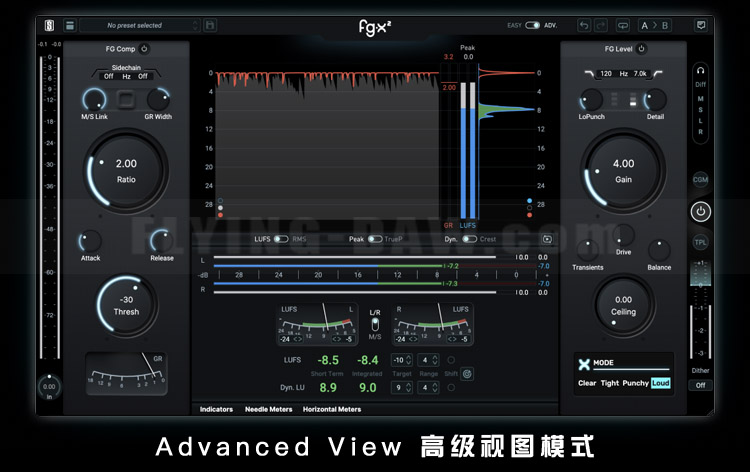Click the detach display icon beside Crest
750x472 pixels.
pyautogui.click(x=547, y=239)
